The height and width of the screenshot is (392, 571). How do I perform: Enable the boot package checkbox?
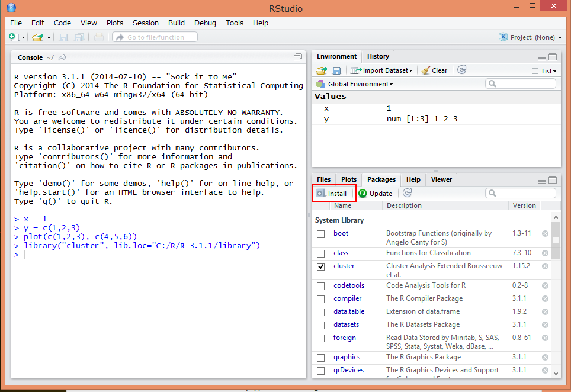pyautogui.click(x=321, y=234)
